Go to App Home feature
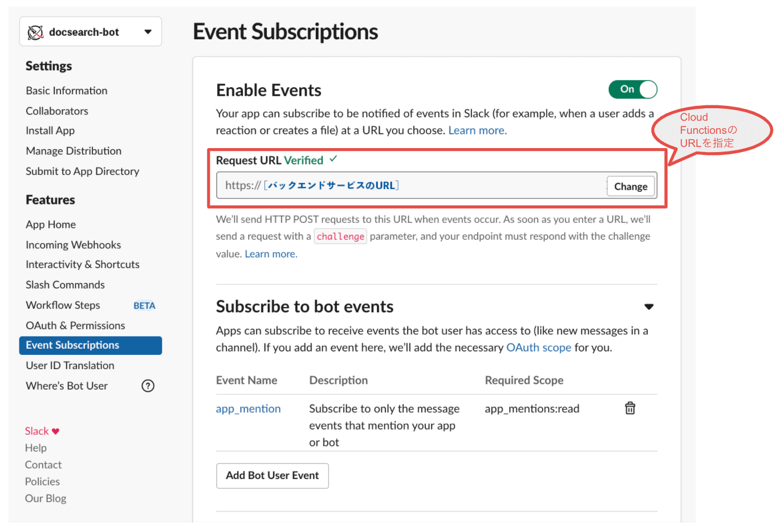781x532 pixels. pos(51,224)
